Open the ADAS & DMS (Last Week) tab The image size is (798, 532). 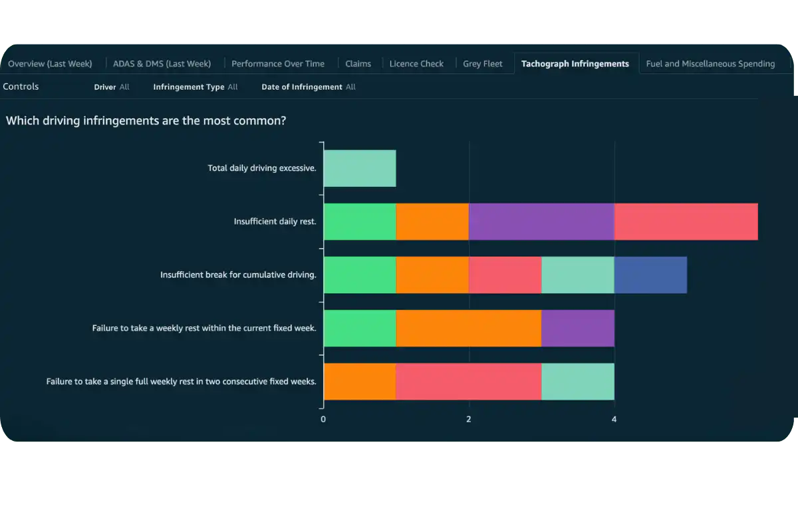click(x=162, y=63)
